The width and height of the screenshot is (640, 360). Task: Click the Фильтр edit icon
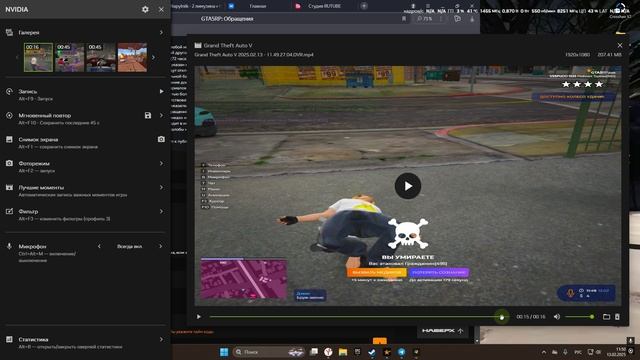(x=9, y=211)
